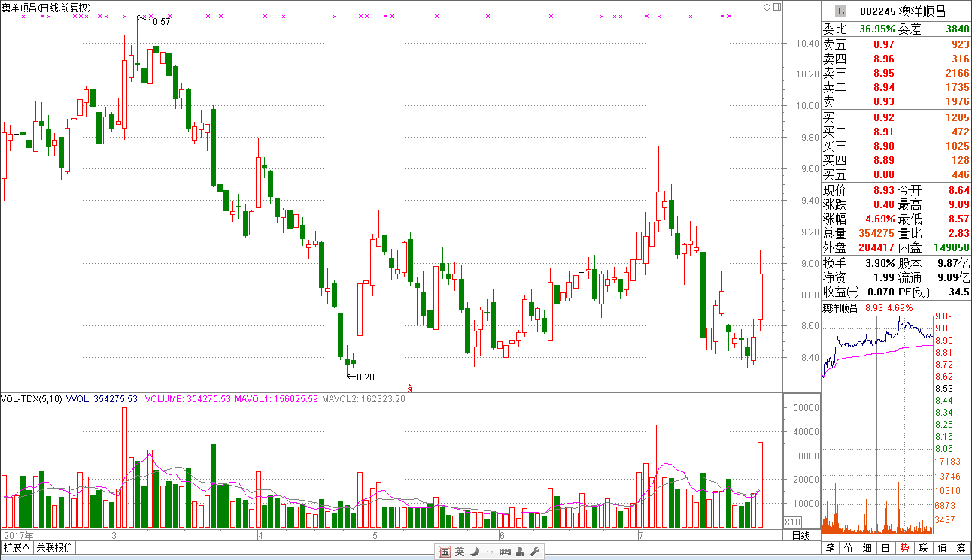Expand the 扩展∧ panel
The image size is (972, 560).
pos(17,547)
